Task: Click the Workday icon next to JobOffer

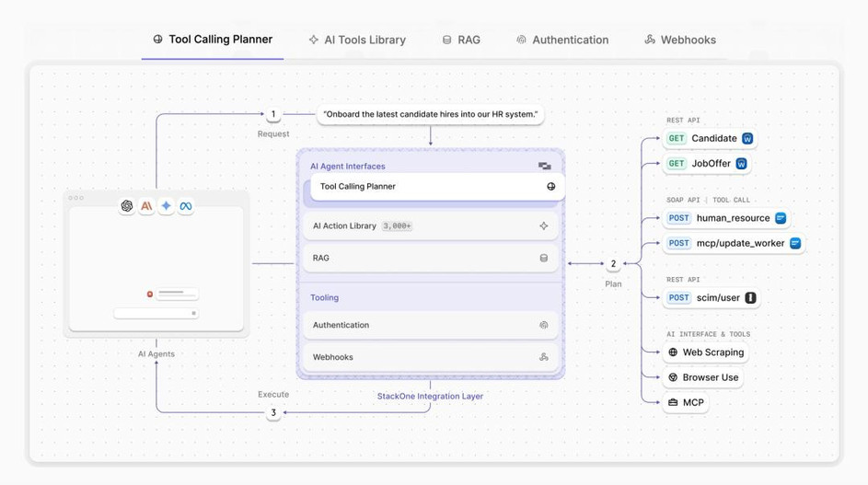Action: pyautogui.click(x=741, y=163)
